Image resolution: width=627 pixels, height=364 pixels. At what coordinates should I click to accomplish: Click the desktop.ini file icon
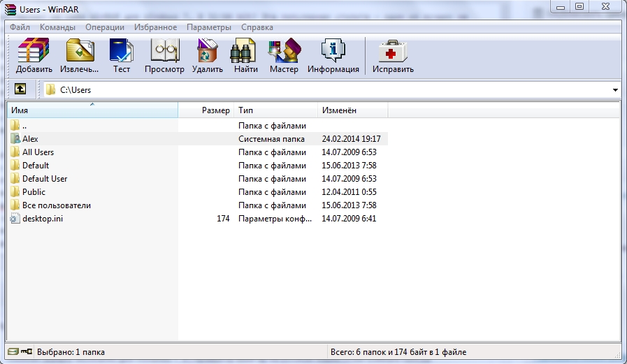(15, 219)
